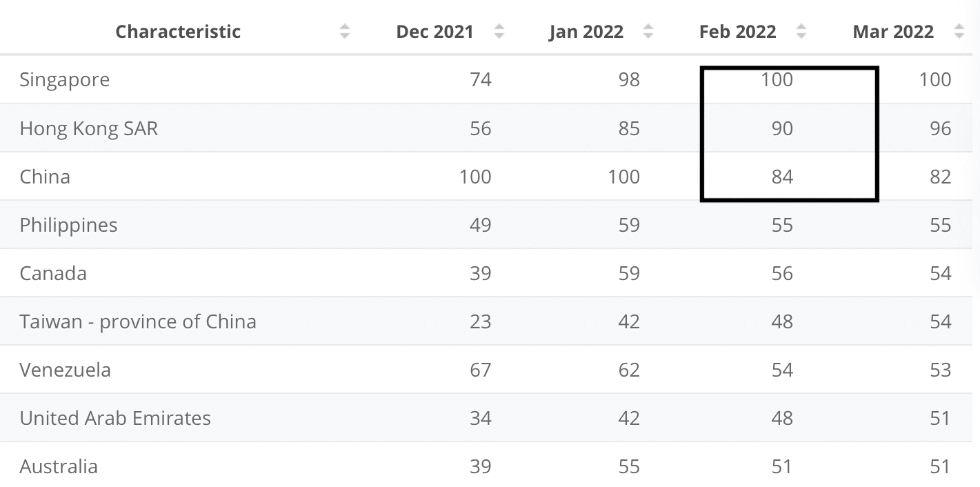The height and width of the screenshot is (487, 980).
Task: Sort table by Characteristic column header
Action: (x=178, y=32)
